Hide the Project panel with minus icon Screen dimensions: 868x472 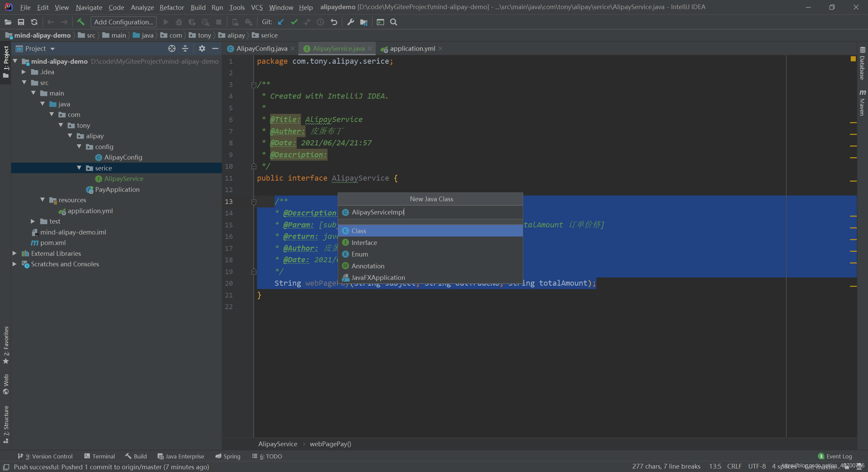click(215, 48)
